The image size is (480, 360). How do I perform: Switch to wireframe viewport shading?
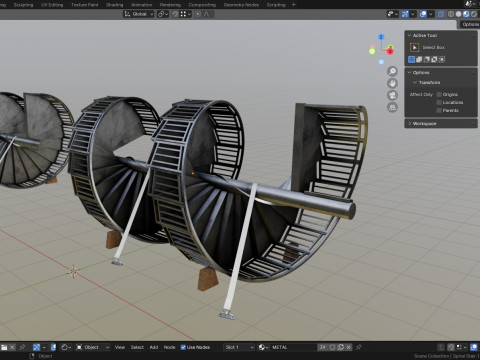(x=451, y=14)
